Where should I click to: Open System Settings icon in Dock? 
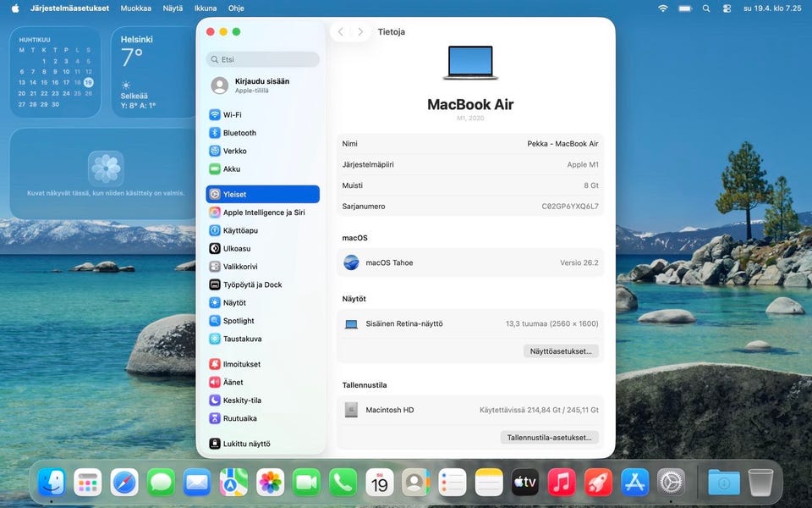(x=671, y=483)
